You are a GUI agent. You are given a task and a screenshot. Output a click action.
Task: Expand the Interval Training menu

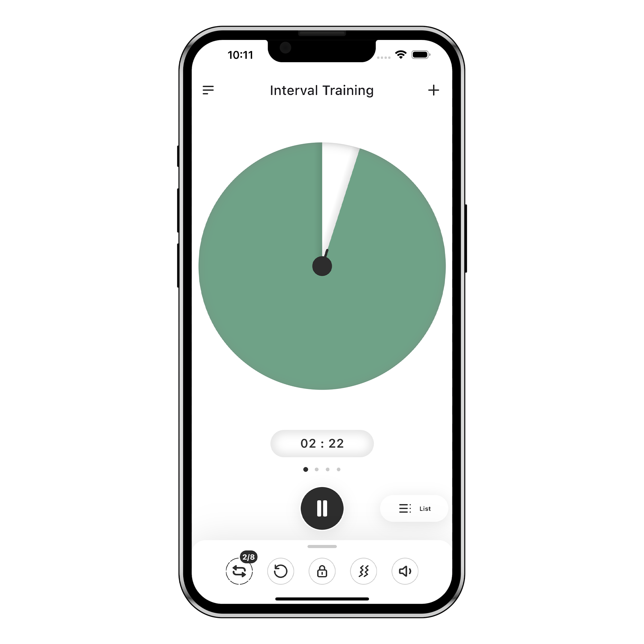(209, 90)
